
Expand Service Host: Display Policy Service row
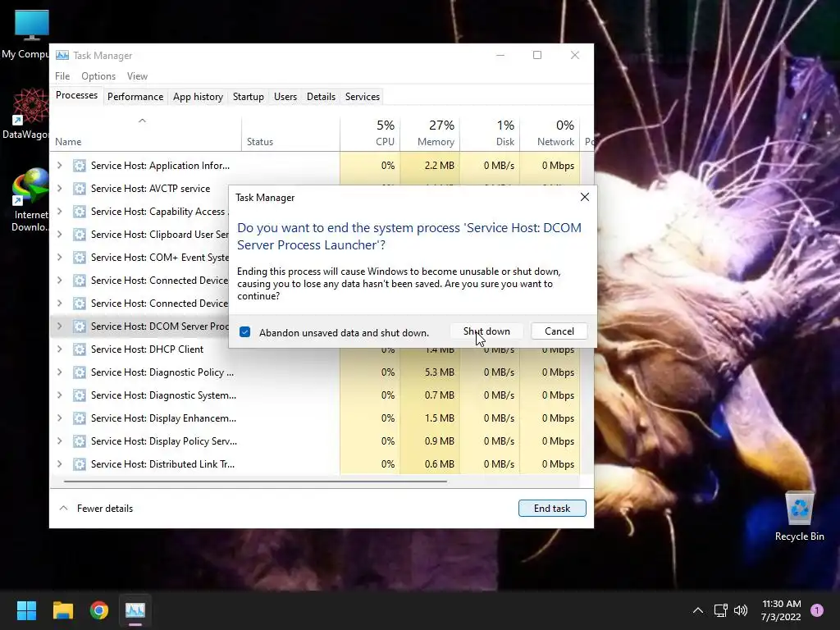[59, 441]
